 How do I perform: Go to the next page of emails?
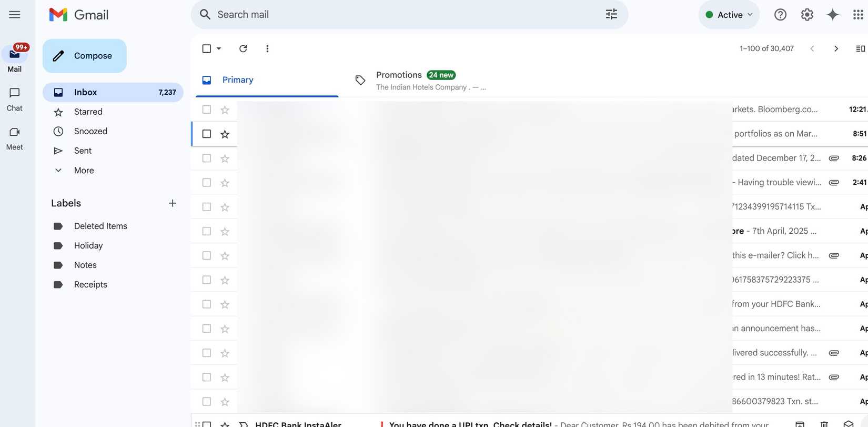pyautogui.click(x=836, y=48)
